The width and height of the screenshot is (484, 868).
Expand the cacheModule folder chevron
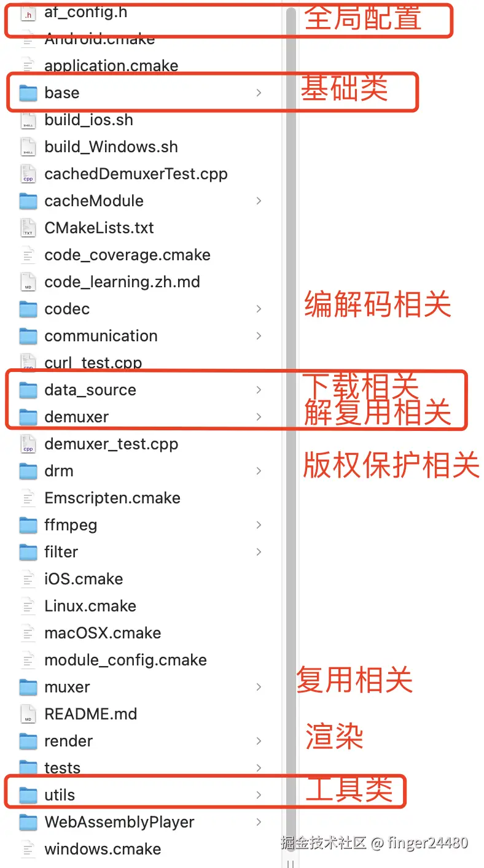pos(259,201)
